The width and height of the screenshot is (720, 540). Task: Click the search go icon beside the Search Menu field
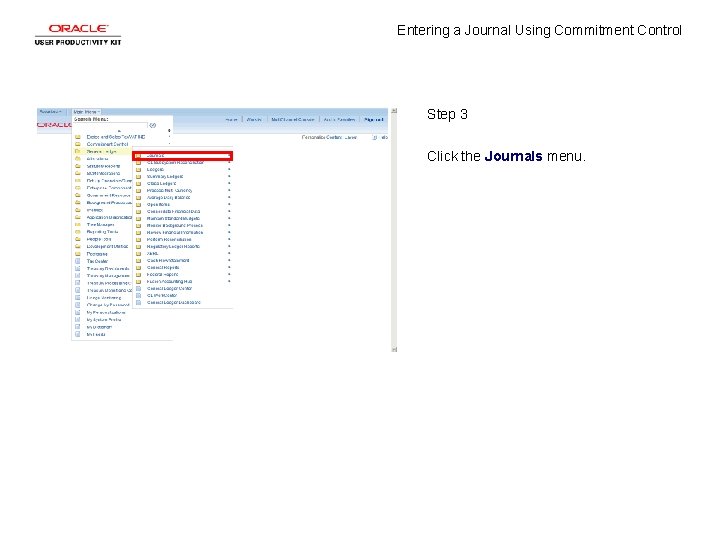coord(152,125)
